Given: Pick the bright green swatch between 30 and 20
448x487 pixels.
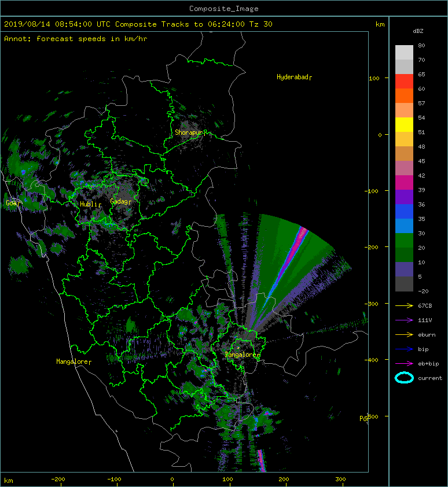Looking at the screenshot, I should point(404,240).
